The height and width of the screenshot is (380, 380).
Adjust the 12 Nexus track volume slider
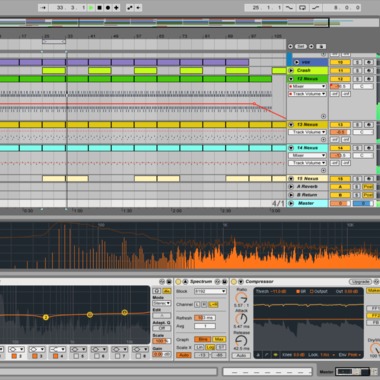(340, 87)
